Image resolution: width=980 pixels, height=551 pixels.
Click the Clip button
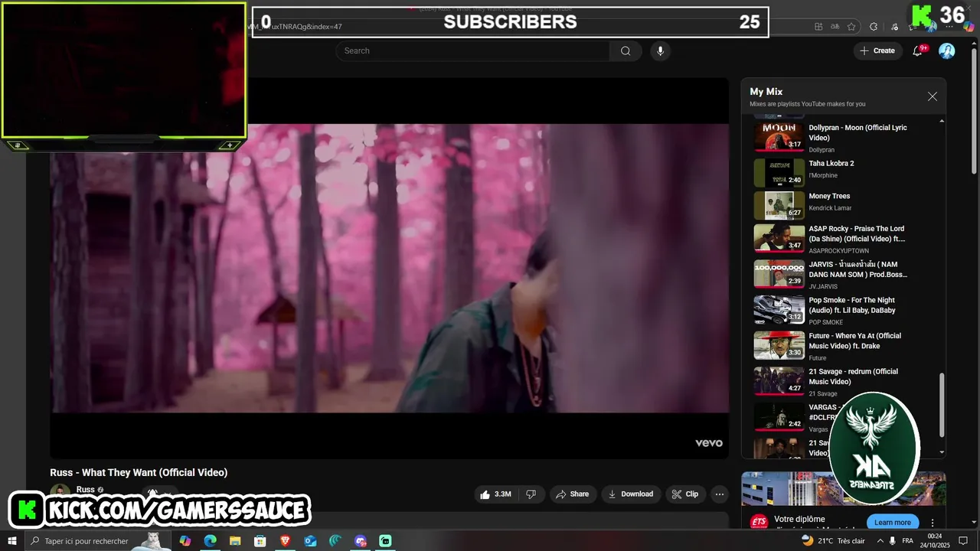point(684,494)
